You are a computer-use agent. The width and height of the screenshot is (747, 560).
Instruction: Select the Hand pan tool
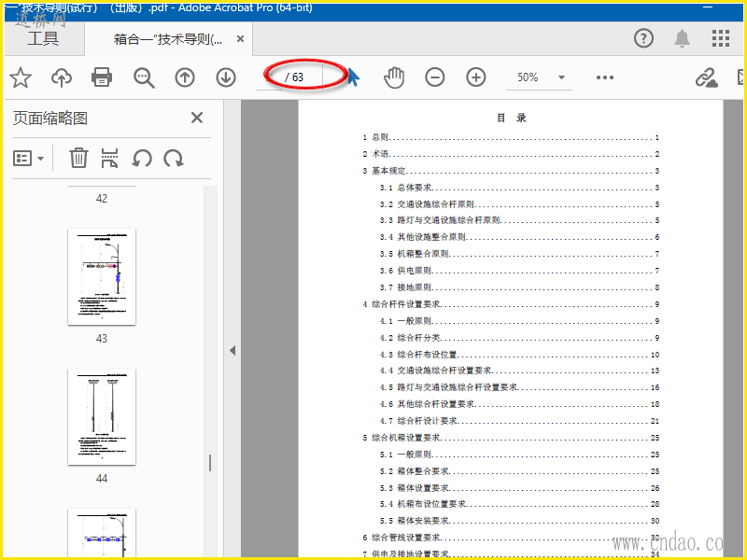point(394,77)
